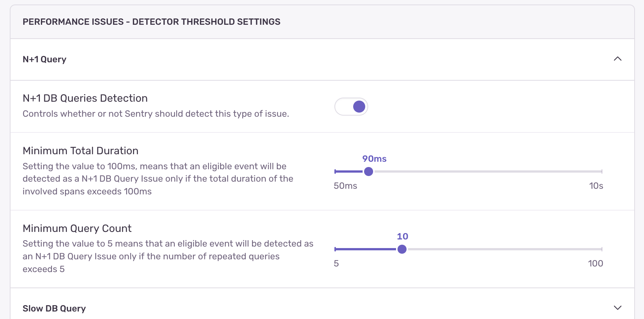The width and height of the screenshot is (644, 319).
Task: Select the 90ms slider thumb
Action: (x=369, y=171)
